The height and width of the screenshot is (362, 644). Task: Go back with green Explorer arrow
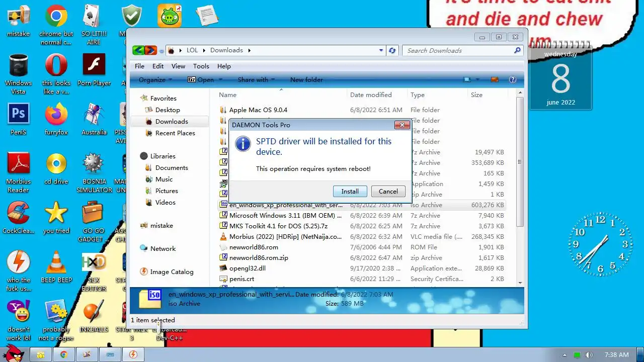coord(138,50)
